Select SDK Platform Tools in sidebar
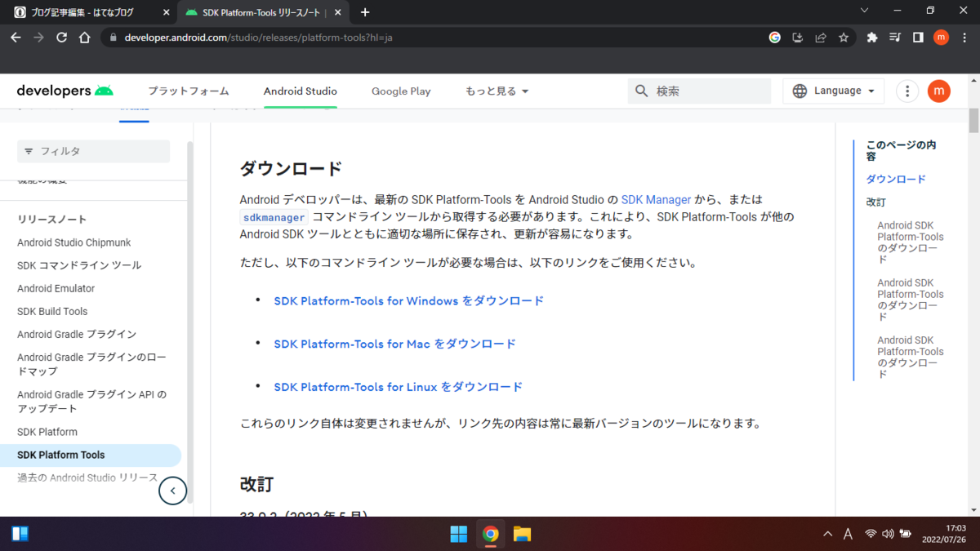Screen dimensions: 980x551 pos(90,455)
